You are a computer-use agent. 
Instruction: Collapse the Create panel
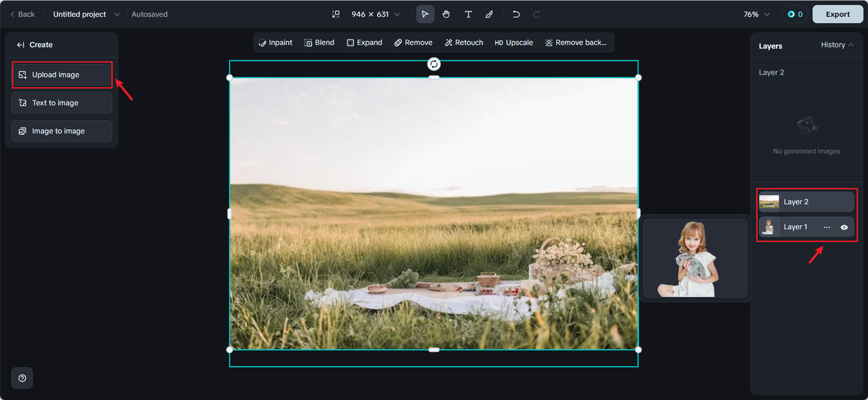point(20,45)
